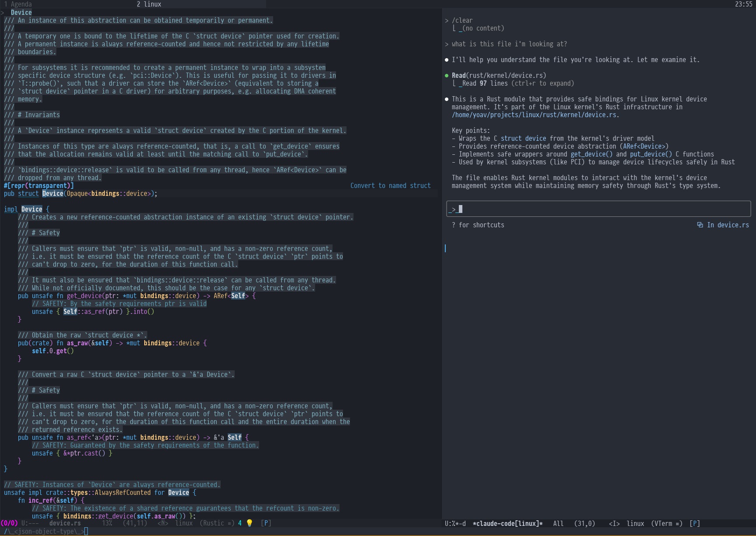The height and width of the screenshot is (536, 756).
Task: Click the [P] indicator in device.rs mode line
Action: point(266,523)
